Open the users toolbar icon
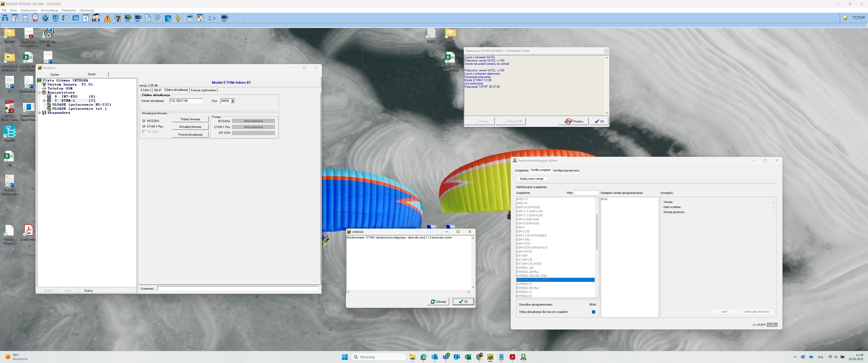The image size is (868, 363). (x=96, y=18)
